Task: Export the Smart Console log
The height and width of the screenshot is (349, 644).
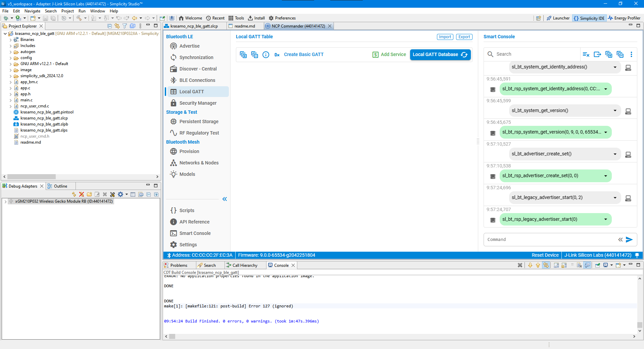Action: [597, 54]
